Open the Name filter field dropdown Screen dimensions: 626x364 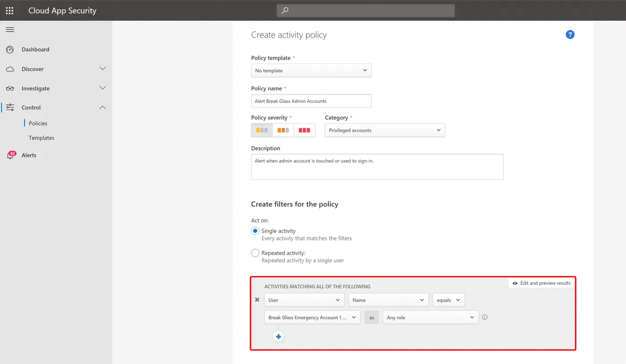coord(389,300)
